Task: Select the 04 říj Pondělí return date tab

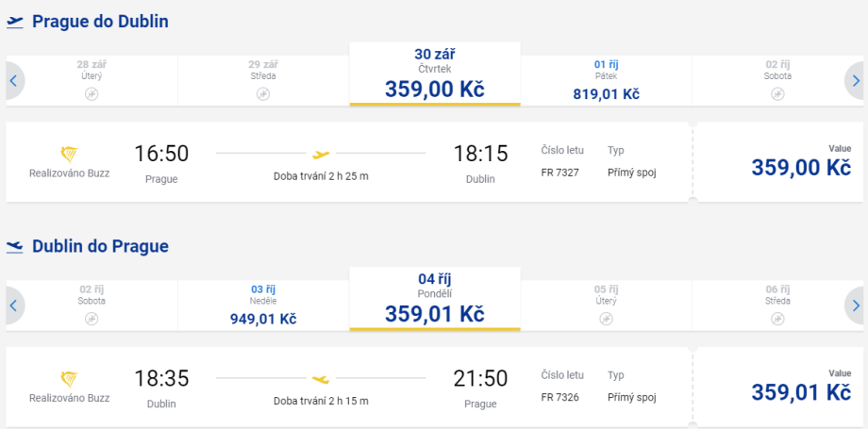Action: [434, 299]
